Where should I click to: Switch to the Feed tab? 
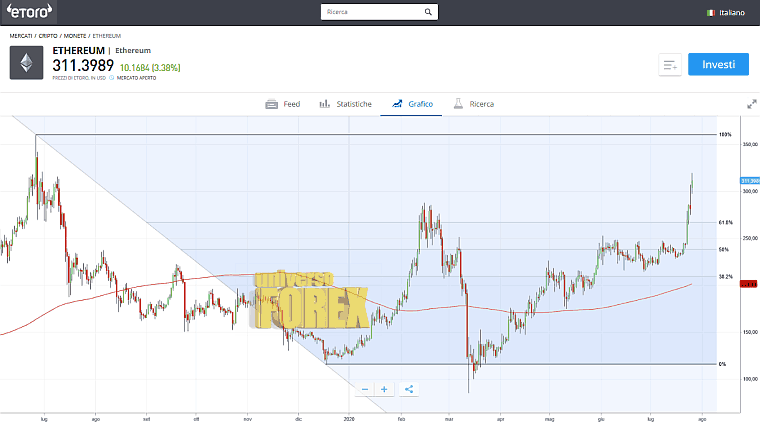(282, 104)
